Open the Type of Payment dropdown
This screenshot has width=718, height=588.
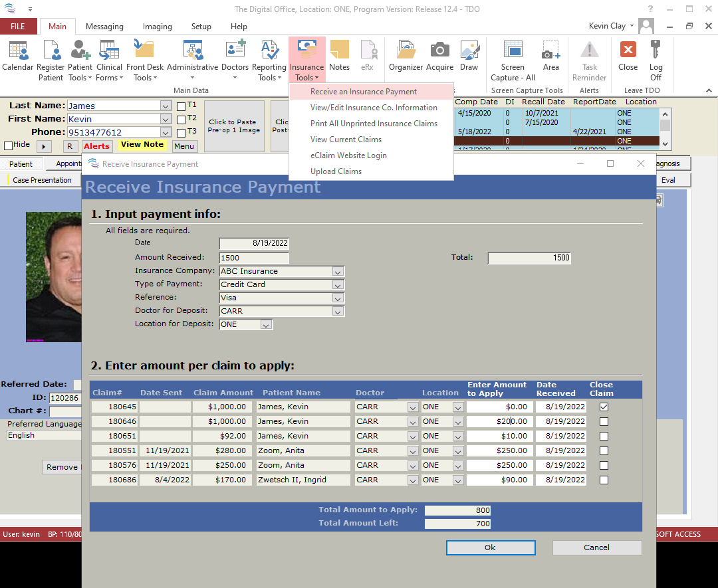tap(338, 284)
